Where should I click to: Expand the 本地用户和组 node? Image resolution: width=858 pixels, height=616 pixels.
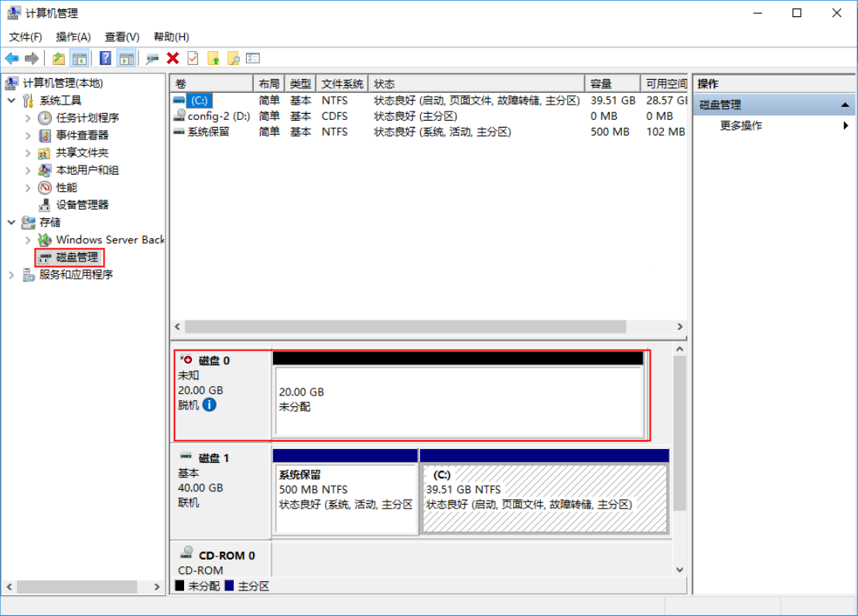[x=28, y=170]
